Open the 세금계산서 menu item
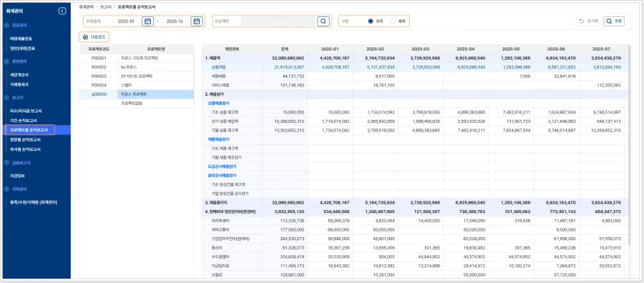This screenshot has height=283, width=644. (19, 75)
